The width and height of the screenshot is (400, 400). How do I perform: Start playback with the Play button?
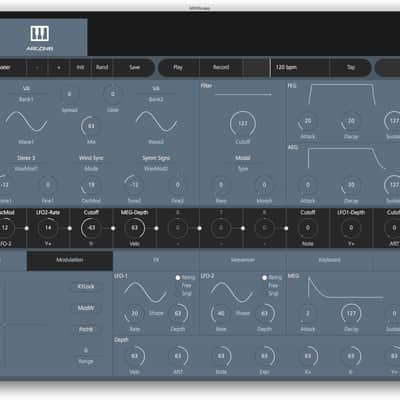pos(178,67)
